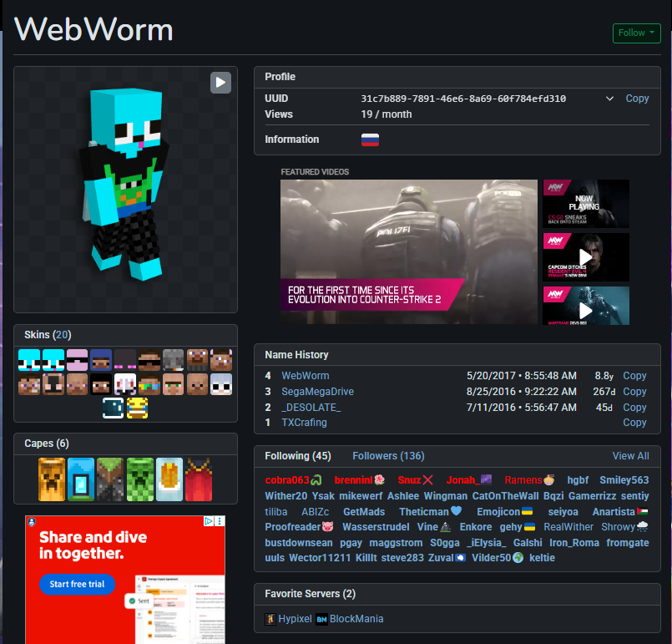Click View All in the Following panel
The image size is (672, 644).
tap(630, 456)
